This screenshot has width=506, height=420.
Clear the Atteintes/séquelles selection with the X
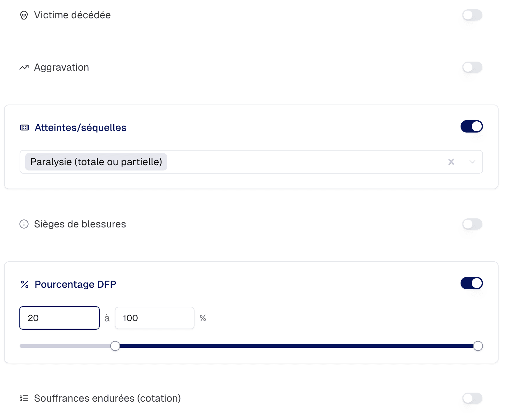pos(451,162)
